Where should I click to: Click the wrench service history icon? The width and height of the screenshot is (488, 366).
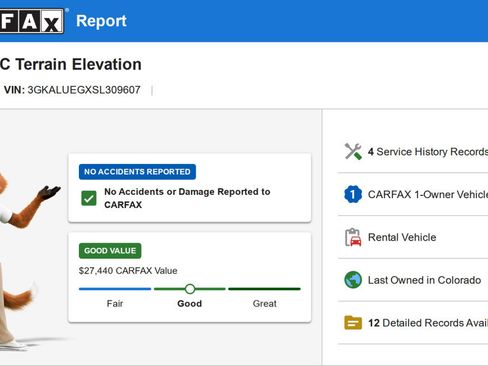353,152
